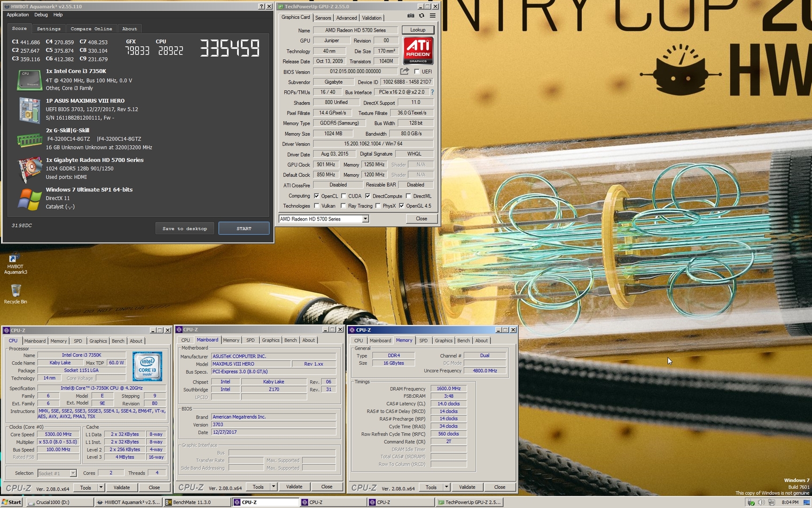Switch to Settings tab in Aquamark

coord(48,29)
